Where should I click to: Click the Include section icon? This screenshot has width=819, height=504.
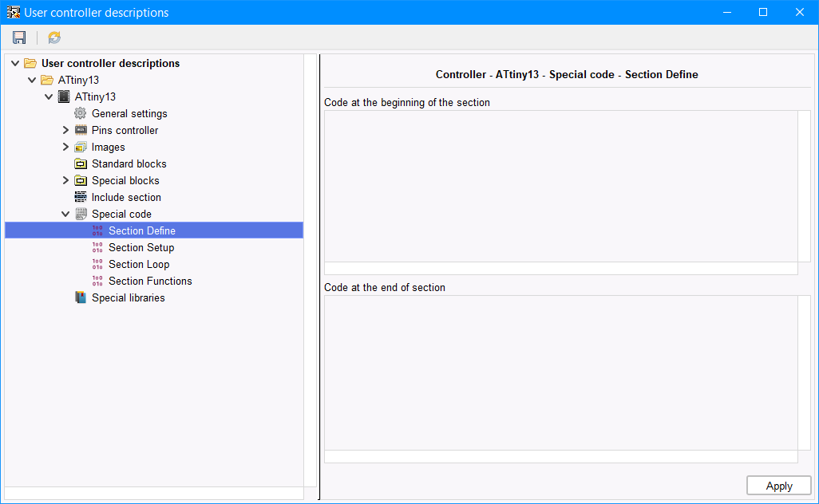tap(81, 197)
